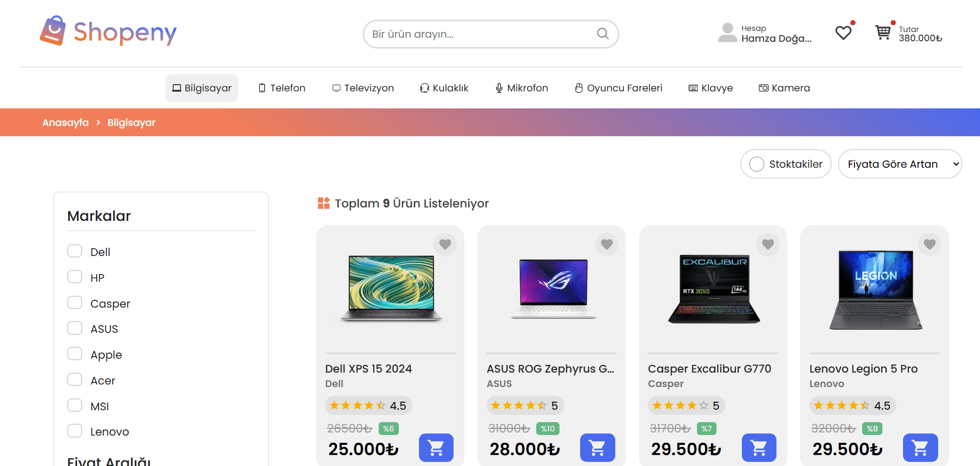Open Casper Excalibur G770 product title
The width and height of the screenshot is (980, 466).
click(x=709, y=369)
